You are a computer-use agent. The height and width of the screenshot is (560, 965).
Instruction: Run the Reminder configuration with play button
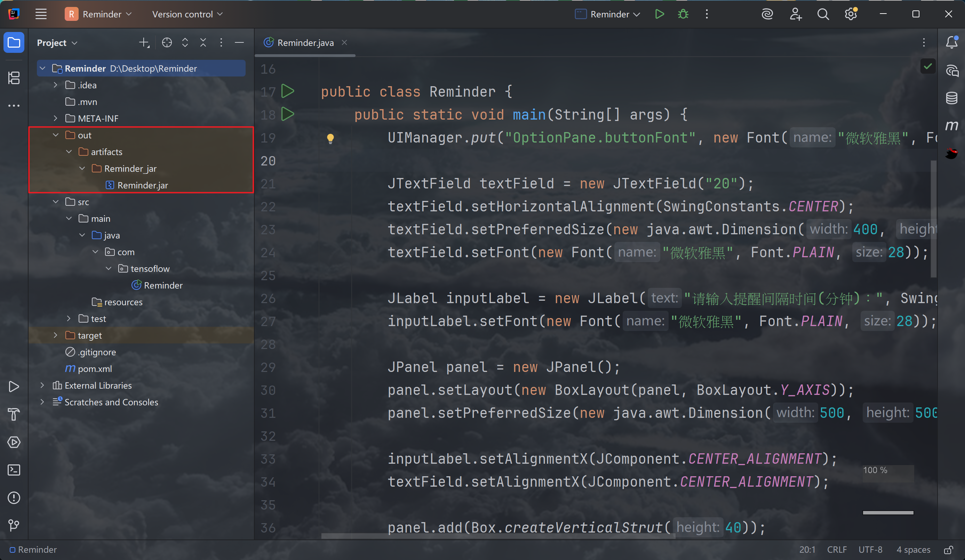click(659, 14)
